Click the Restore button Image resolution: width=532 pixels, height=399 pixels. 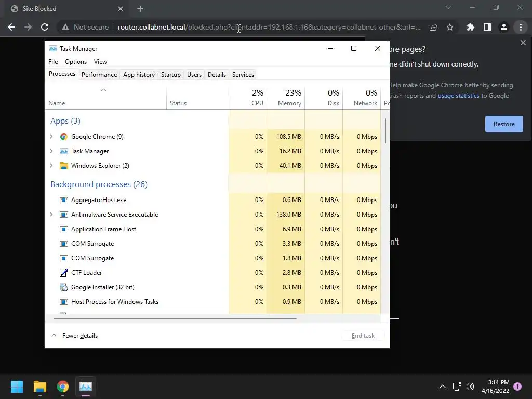pyautogui.click(x=504, y=124)
